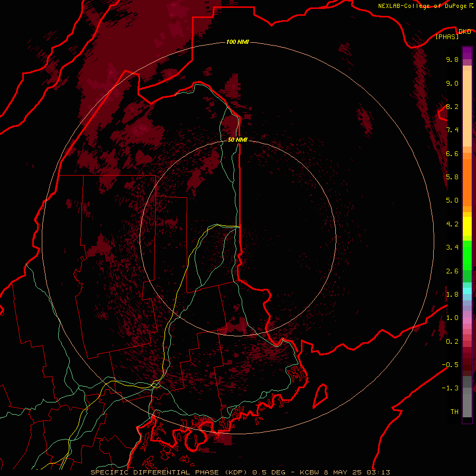Image resolution: width=476 pixels, height=476 pixels.
Task: Click the 9.0 value on the color scale
Action: (x=452, y=83)
